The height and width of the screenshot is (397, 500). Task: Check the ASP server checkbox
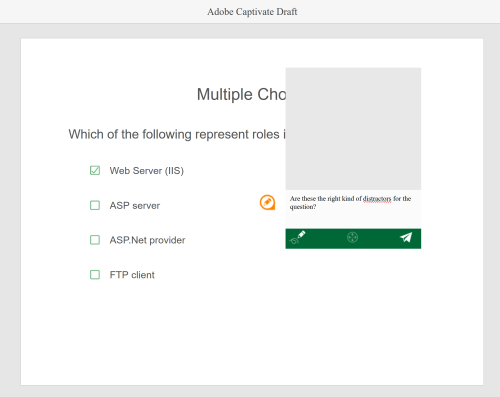coord(95,205)
